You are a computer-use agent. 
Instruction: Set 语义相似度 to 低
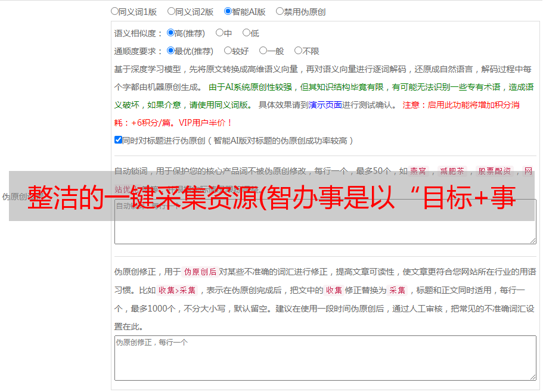point(246,33)
